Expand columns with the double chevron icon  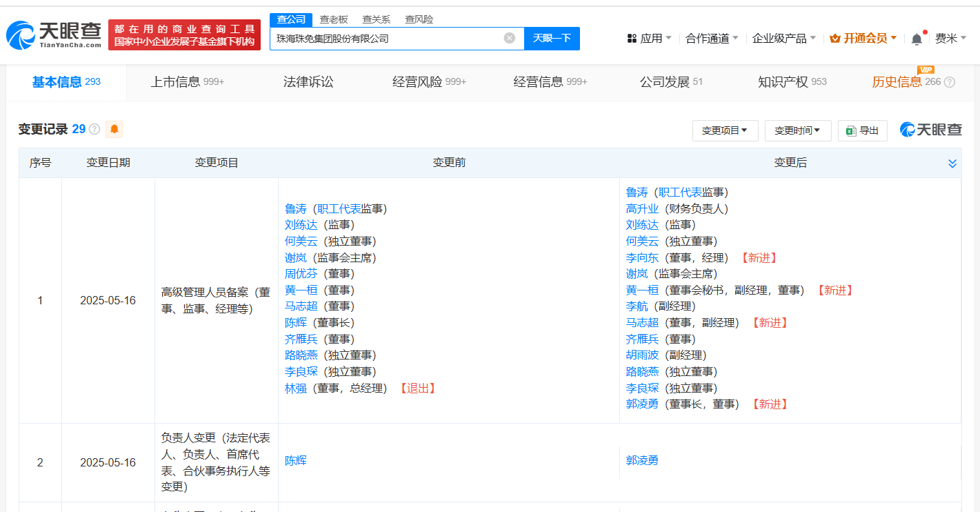click(x=952, y=164)
